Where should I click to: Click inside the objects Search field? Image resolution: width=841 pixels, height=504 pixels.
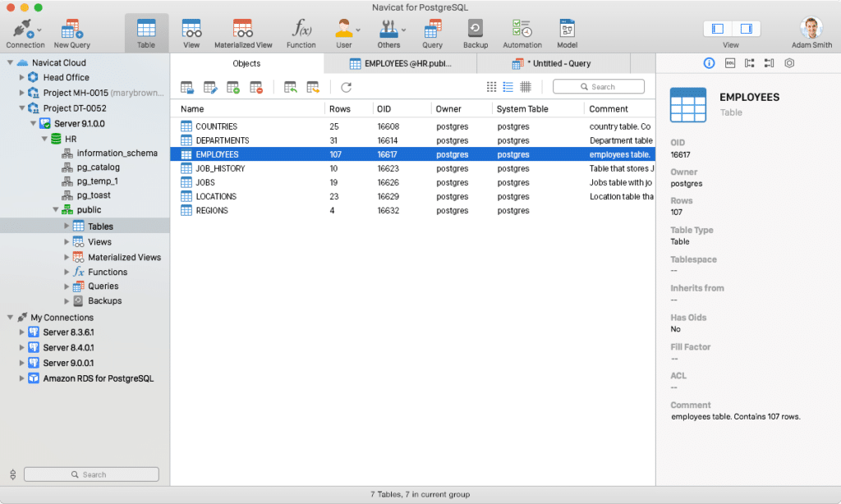(600, 86)
